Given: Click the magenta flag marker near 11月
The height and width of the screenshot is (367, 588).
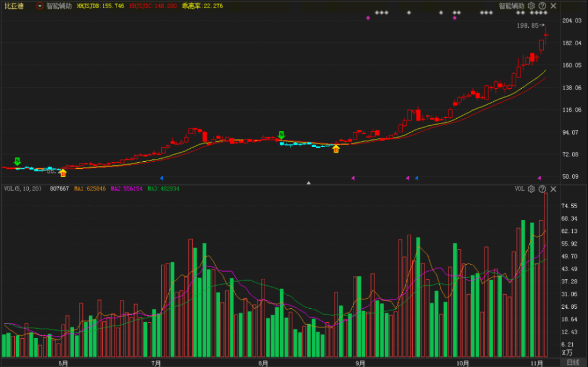Looking at the screenshot, I should click(540, 178).
